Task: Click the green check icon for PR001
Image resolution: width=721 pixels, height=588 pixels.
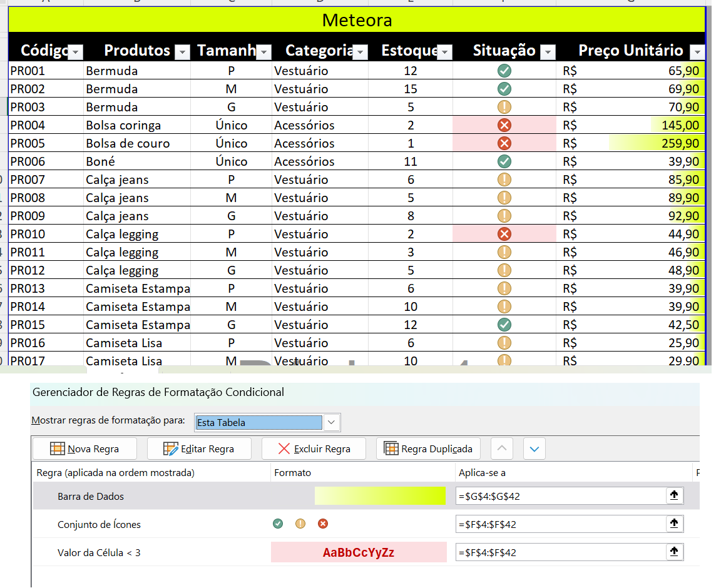Action: coord(504,71)
